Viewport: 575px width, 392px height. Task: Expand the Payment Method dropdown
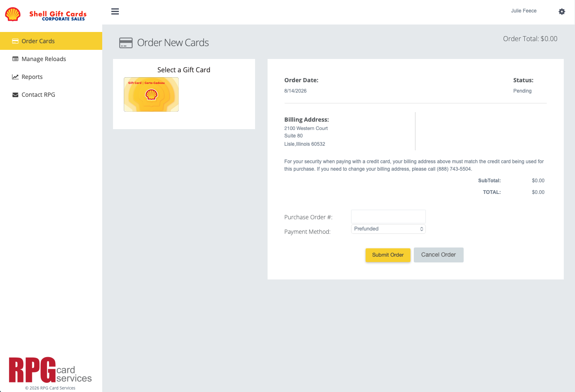tap(388, 229)
